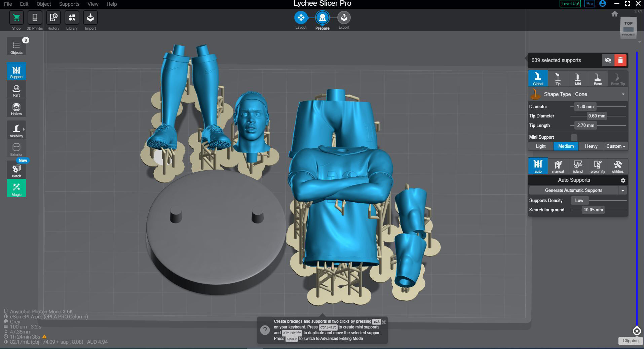Open the Visibility tool
This screenshot has width=644, height=349.
tap(16, 130)
